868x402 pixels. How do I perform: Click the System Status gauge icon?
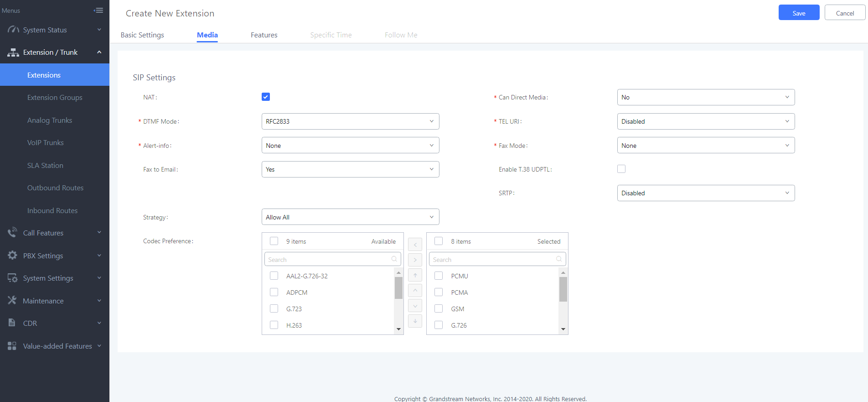[x=13, y=30]
